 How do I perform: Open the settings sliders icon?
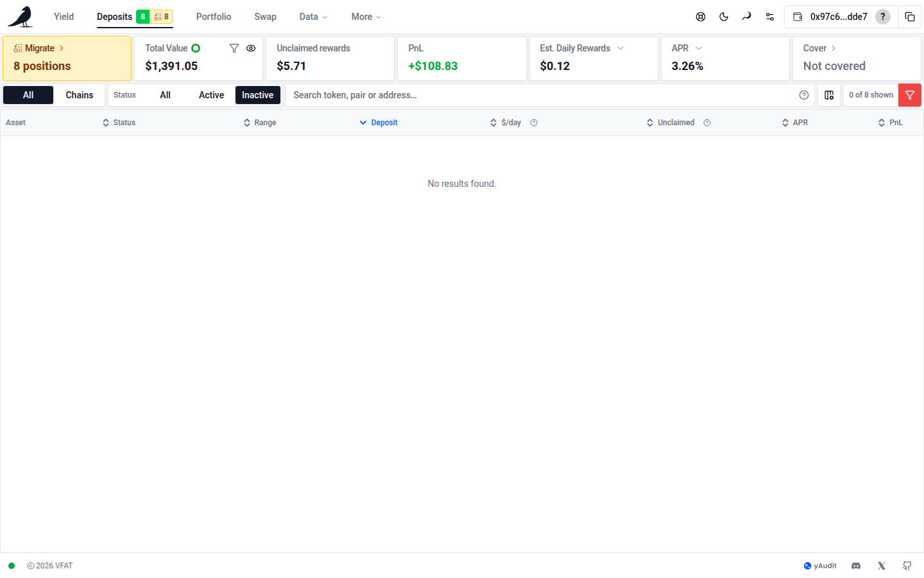point(770,17)
